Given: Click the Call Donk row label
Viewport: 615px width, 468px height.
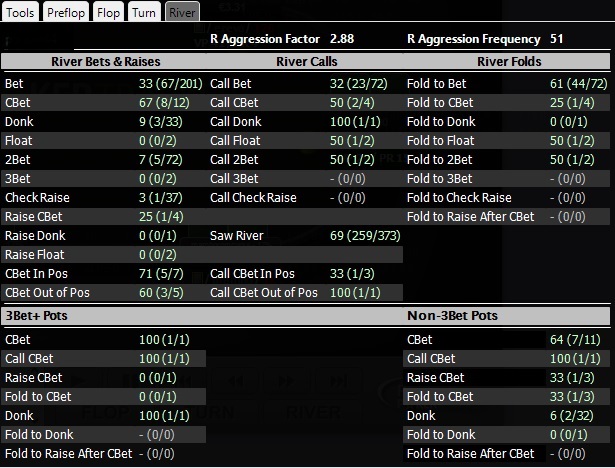Looking at the screenshot, I should tap(236, 122).
